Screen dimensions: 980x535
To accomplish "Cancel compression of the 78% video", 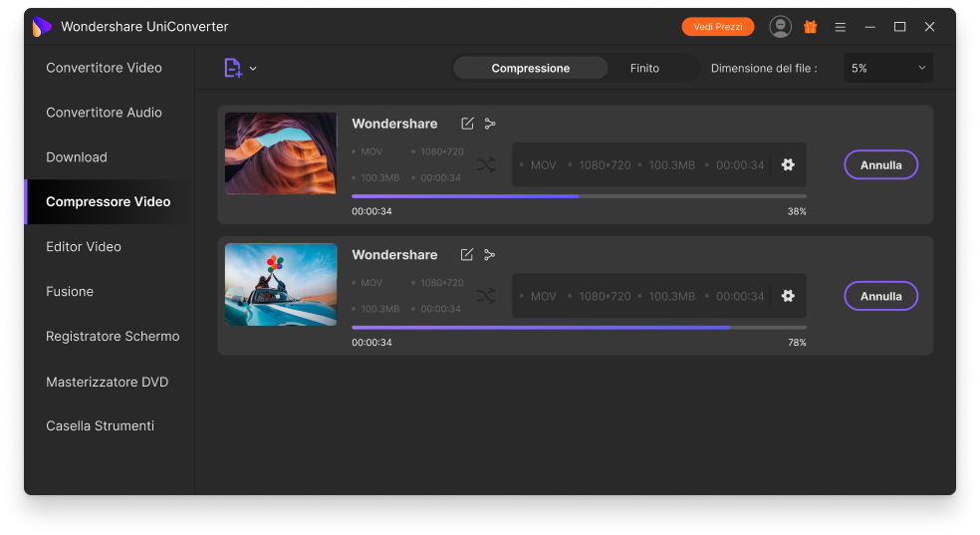I will click(x=880, y=296).
